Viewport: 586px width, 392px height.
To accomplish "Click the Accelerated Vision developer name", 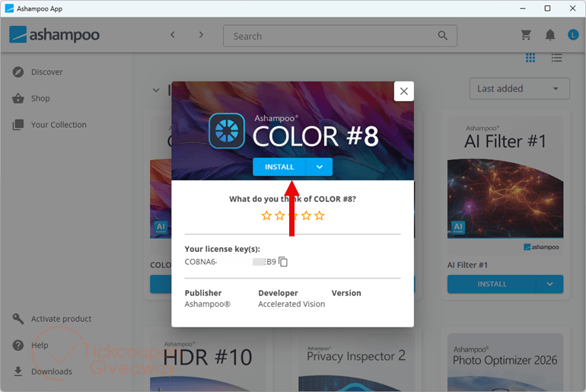I will [x=291, y=304].
